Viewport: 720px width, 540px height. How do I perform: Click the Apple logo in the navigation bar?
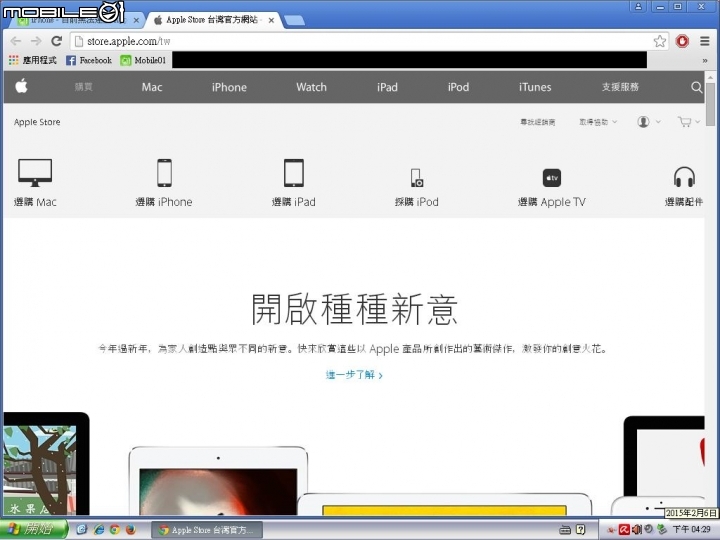[21, 86]
